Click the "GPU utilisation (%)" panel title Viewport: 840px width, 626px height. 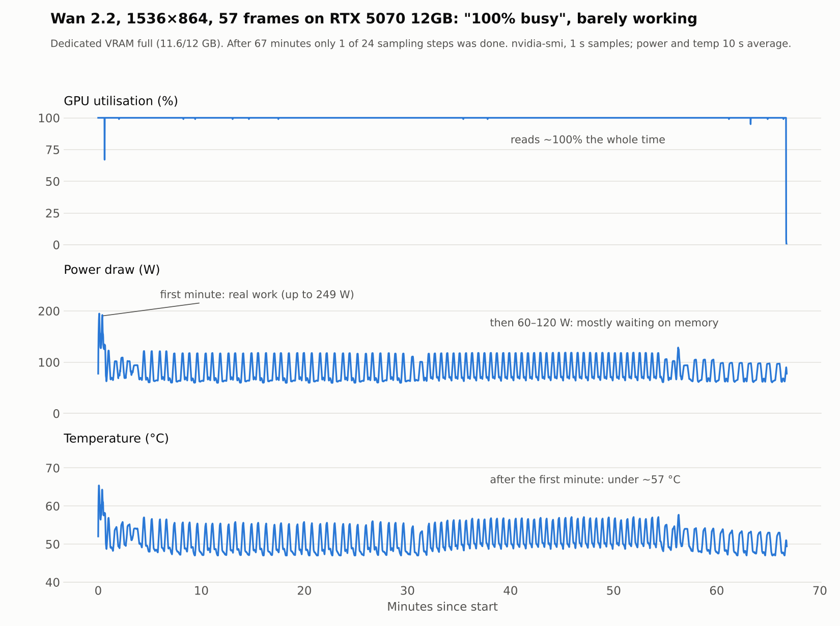(121, 101)
